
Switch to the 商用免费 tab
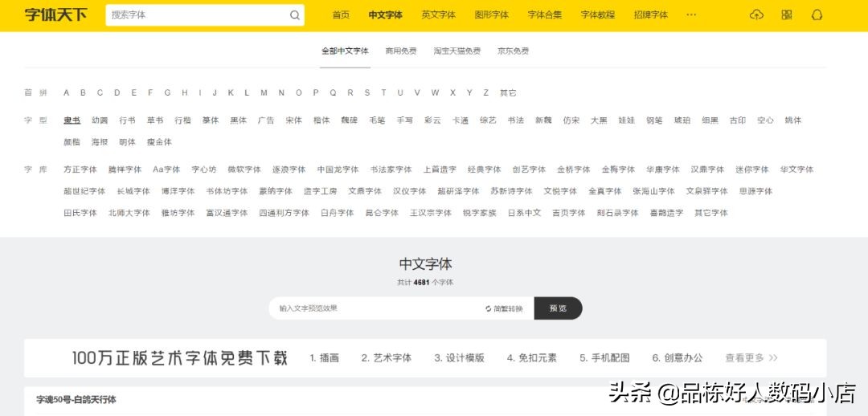tap(401, 51)
